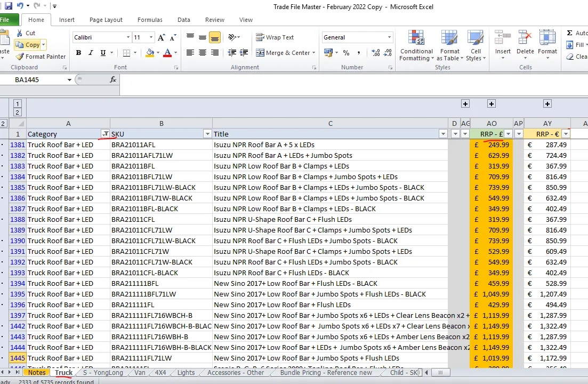Decrease indent in cell
588x384 pixels.
[232, 53]
